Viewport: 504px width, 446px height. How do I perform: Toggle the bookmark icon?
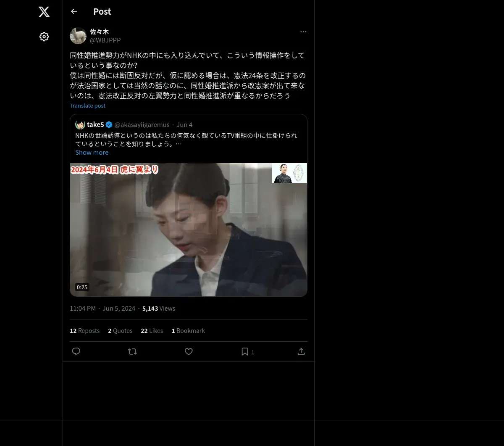click(x=245, y=351)
